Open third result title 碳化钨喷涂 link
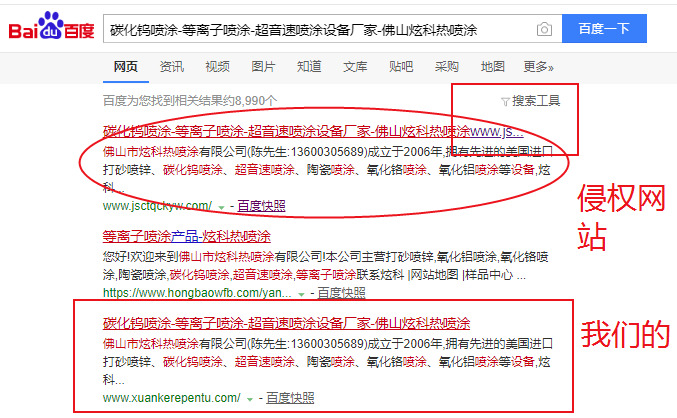Viewport: 677px width, 418px height. [x=286, y=323]
